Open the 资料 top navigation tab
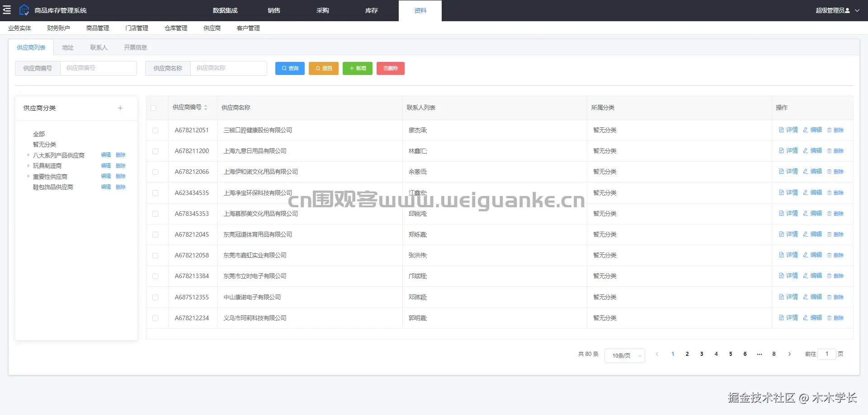This screenshot has width=868, height=415. [420, 10]
